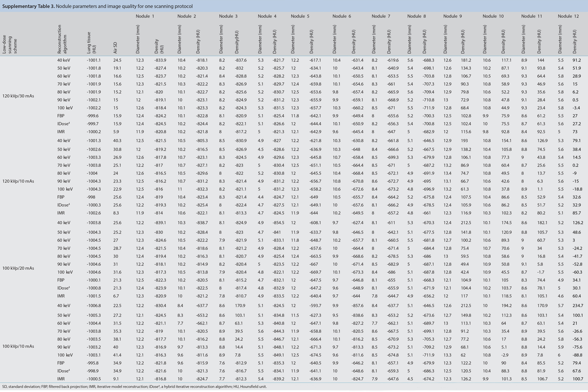The image size is (588, 392).
Task: Select lung tissue value "-995.8"
Action: (x=92, y=363)
